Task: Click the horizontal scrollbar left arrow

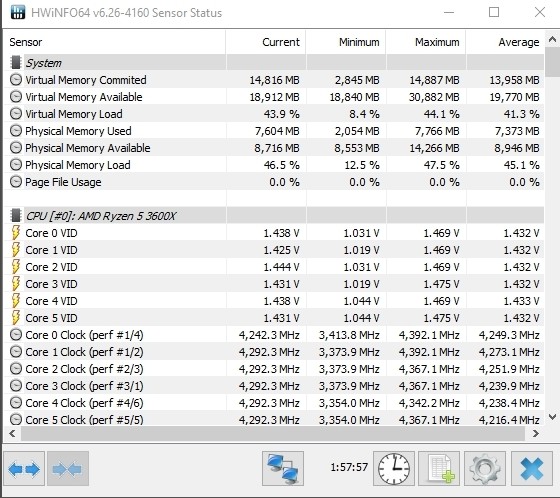Action: [x=12, y=433]
